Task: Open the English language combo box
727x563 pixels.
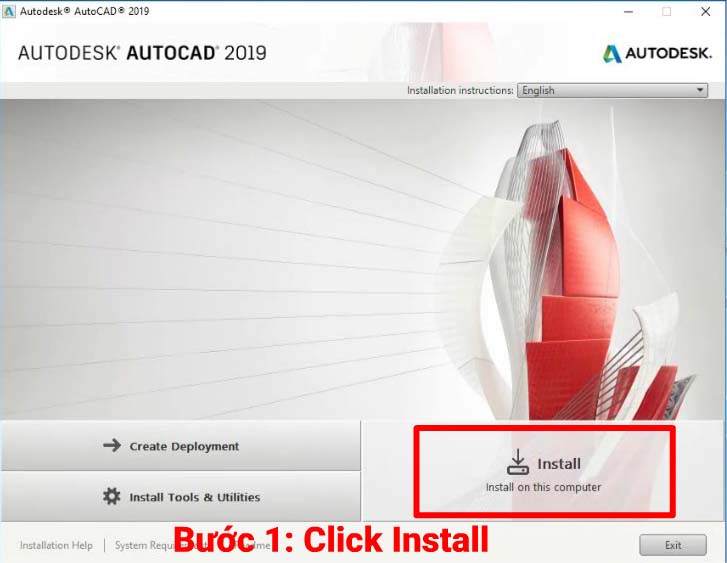Action: (612, 90)
